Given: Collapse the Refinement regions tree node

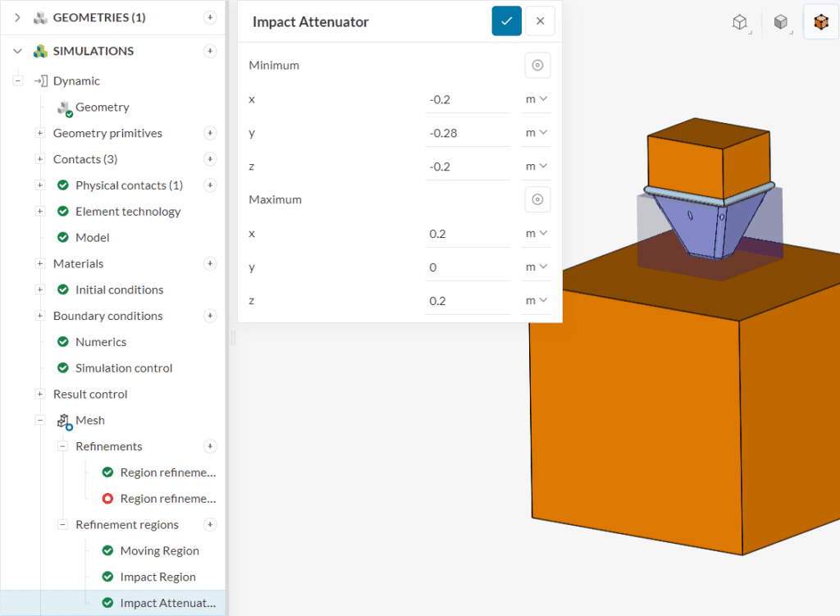Looking at the screenshot, I should tap(62, 525).
